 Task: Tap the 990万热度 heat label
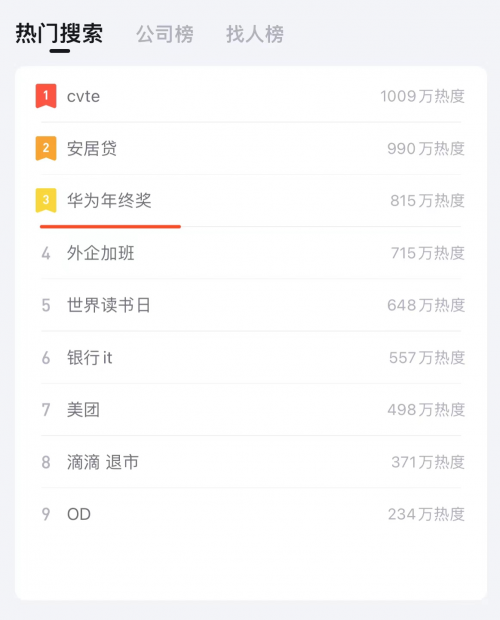click(426, 149)
